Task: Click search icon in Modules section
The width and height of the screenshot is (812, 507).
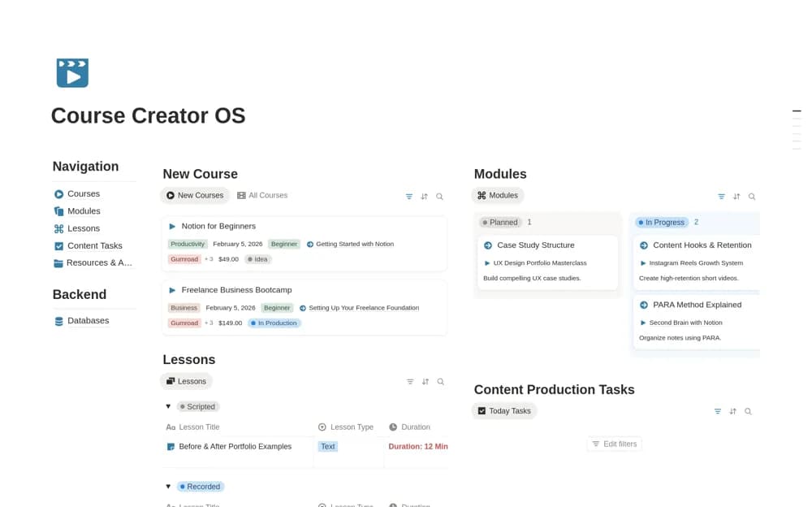Action: (x=752, y=197)
